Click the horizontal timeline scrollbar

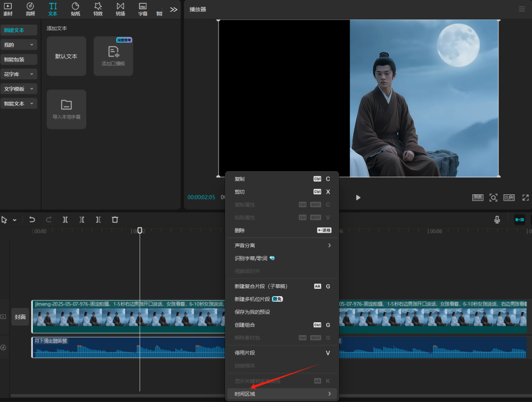pyautogui.click(x=118, y=396)
